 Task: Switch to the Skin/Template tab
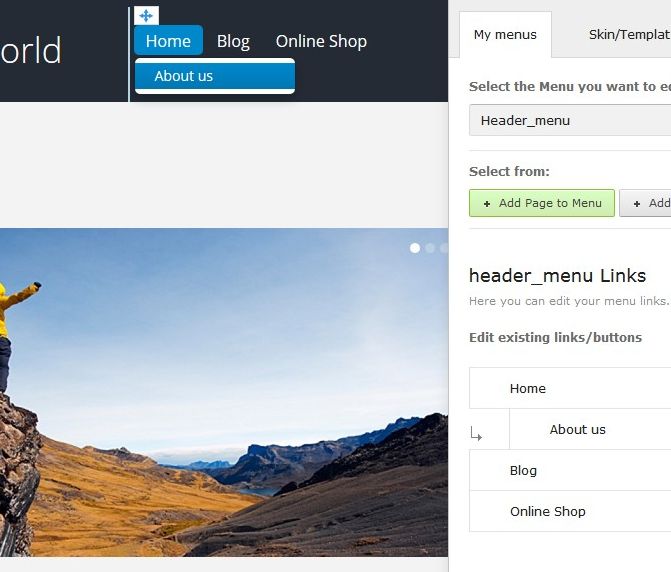pos(629,35)
